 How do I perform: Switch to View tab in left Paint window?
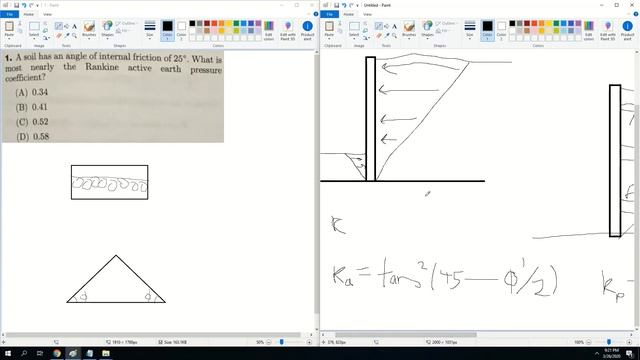click(47, 14)
